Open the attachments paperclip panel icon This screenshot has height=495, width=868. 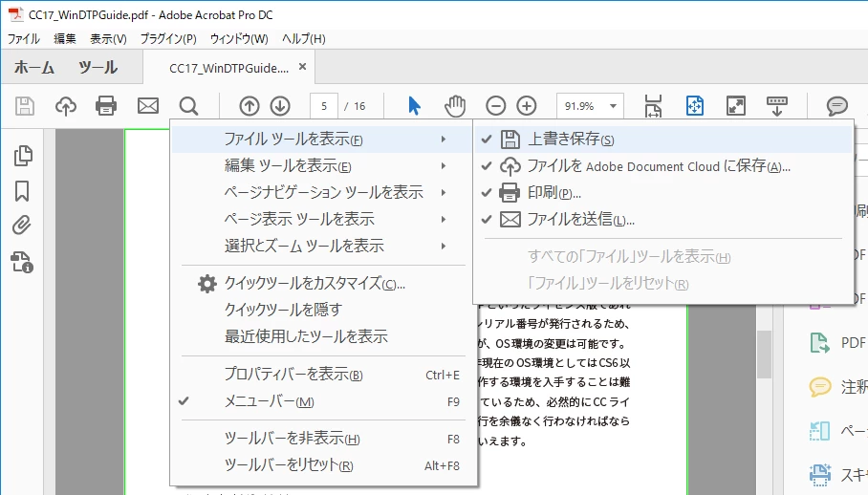click(x=21, y=226)
